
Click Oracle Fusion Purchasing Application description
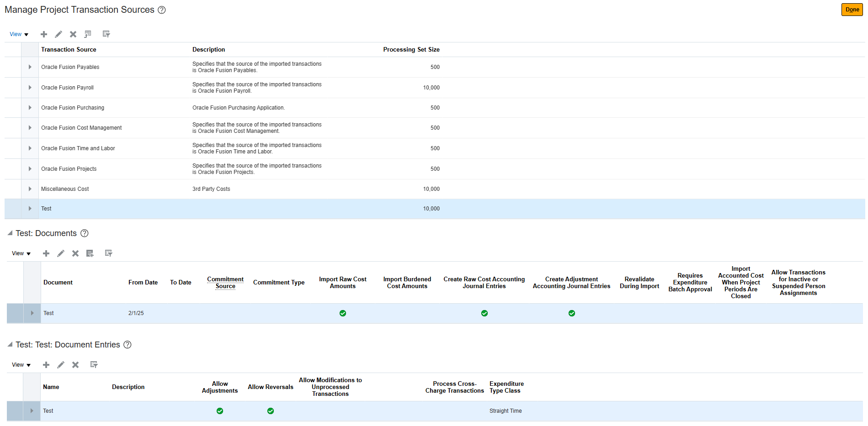(239, 108)
